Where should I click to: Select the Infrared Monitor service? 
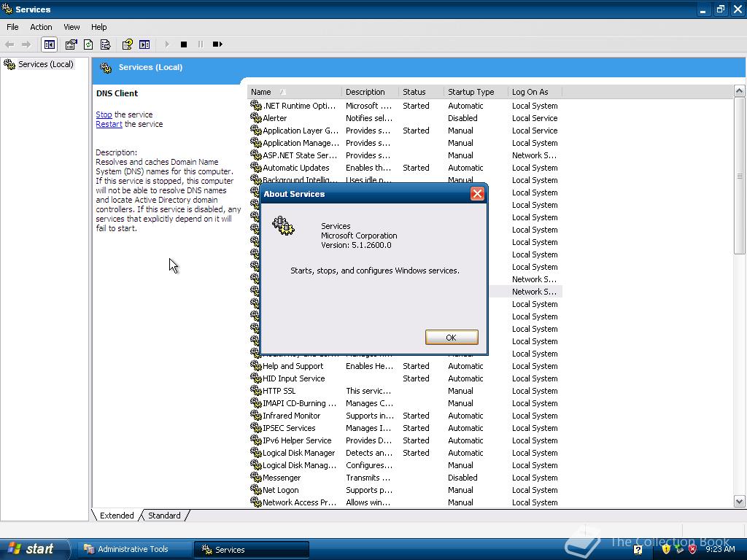pos(405,415)
